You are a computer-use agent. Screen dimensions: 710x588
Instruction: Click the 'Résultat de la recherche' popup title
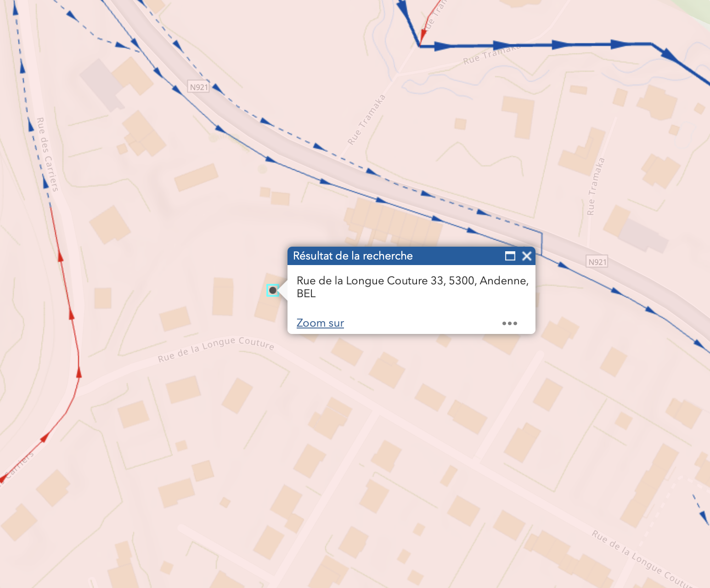pyautogui.click(x=353, y=256)
